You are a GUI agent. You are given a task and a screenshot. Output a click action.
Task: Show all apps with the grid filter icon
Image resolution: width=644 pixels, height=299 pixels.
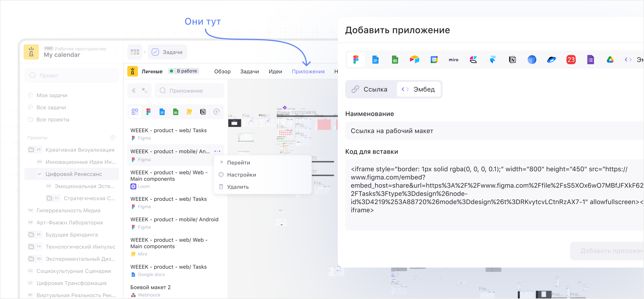135,112
